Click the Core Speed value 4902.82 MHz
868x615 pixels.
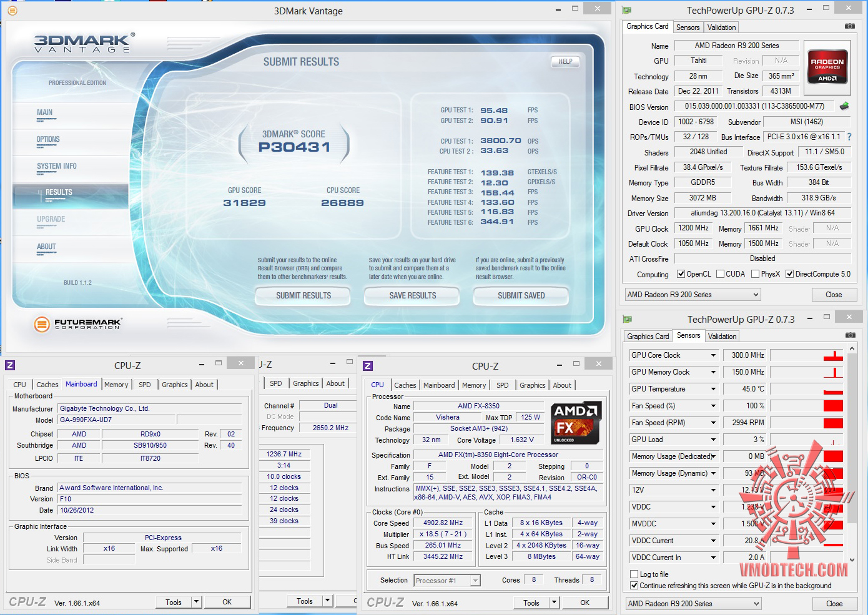click(x=443, y=523)
